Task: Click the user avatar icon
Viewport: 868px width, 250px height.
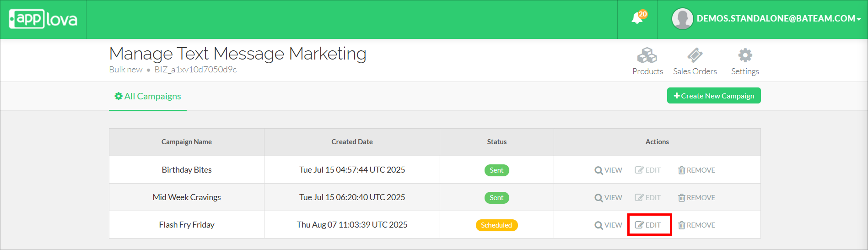Action: (x=682, y=19)
